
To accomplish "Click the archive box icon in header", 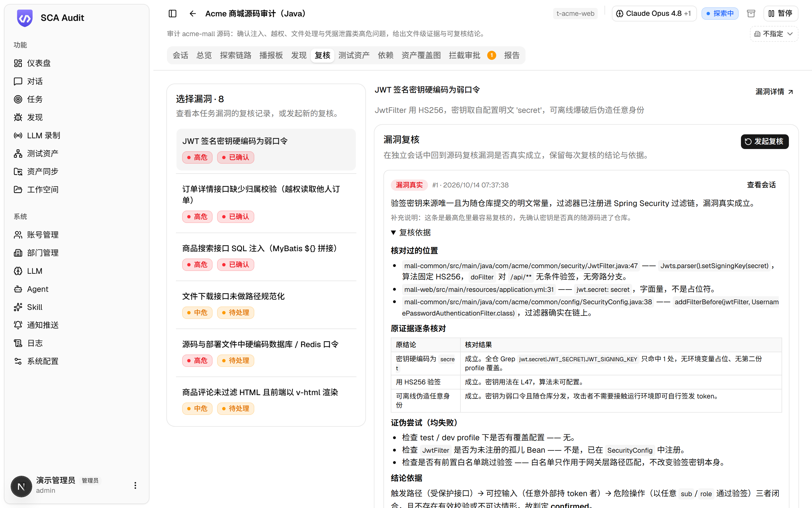I will click(x=751, y=14).
